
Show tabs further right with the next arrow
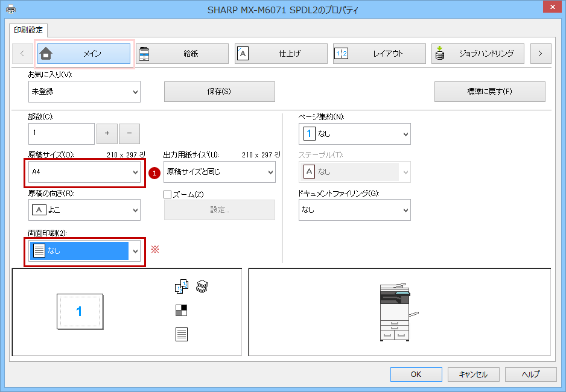[x=541, y=54]
